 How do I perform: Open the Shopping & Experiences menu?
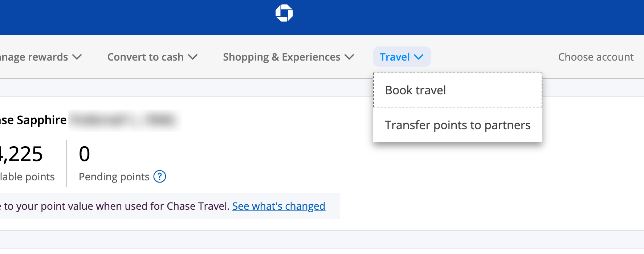click(281, 57)
